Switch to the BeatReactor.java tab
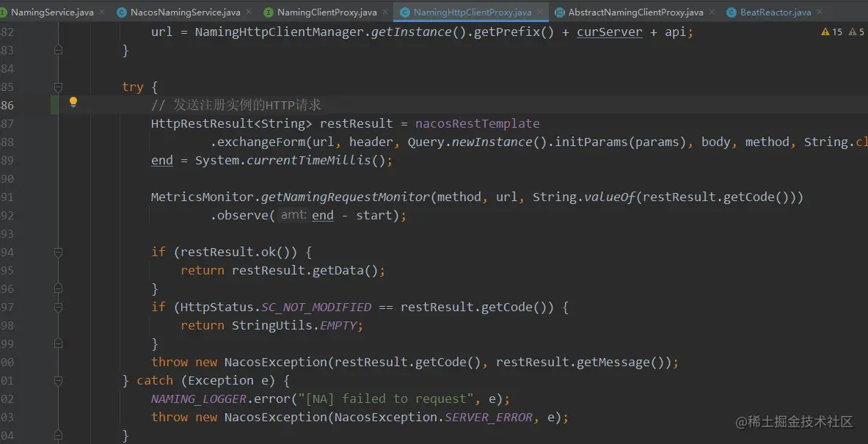868x444 pixels. tap(776, 12)
